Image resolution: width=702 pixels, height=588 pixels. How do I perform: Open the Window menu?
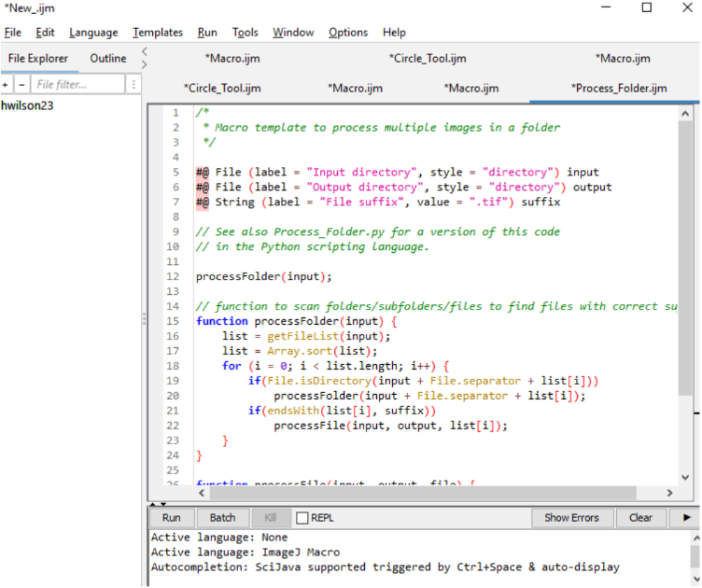(x=293, y=33)
